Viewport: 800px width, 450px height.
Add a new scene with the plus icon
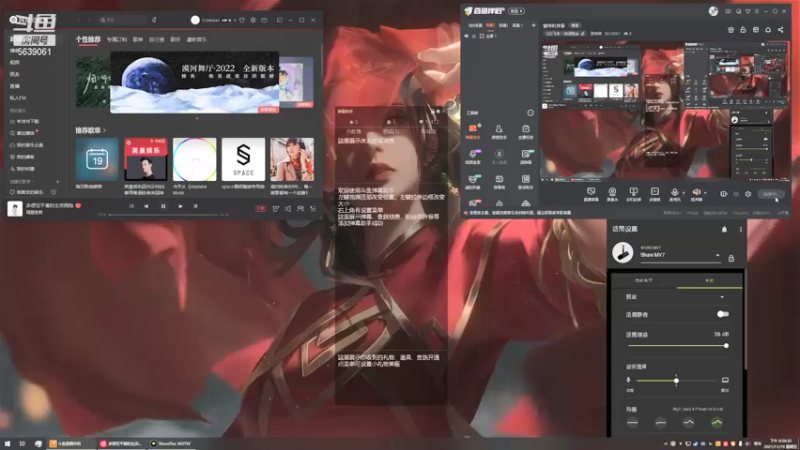(x=534, y=25)
